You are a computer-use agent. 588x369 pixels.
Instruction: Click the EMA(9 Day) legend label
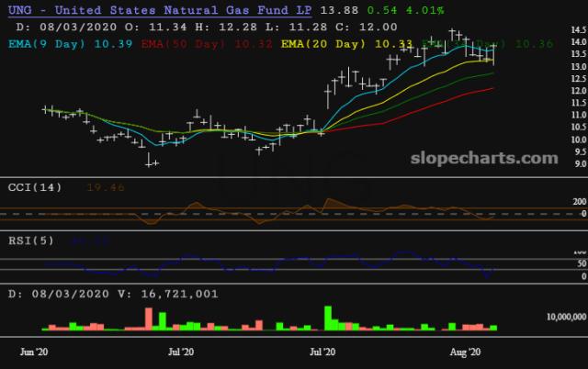tap(47, 44)
